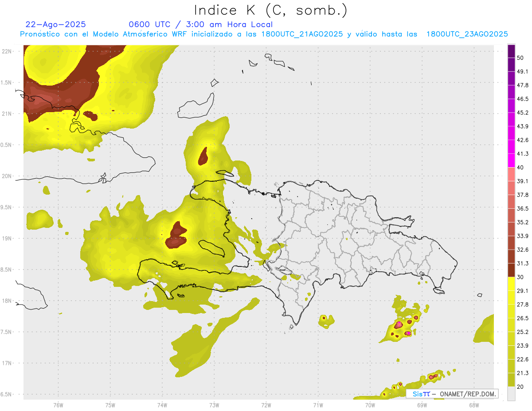
Task: Click the colorbar value '35.2'
Action: coord(523,222)
